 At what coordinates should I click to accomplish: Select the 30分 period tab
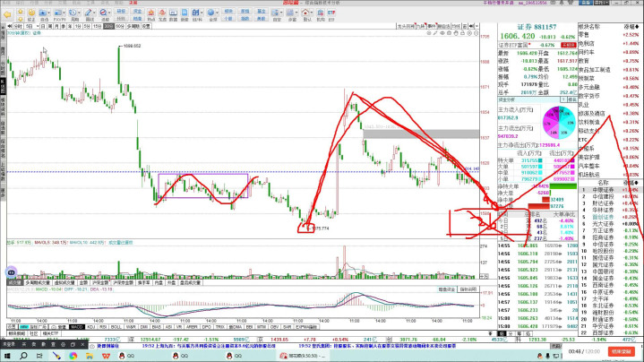[108, 26]
